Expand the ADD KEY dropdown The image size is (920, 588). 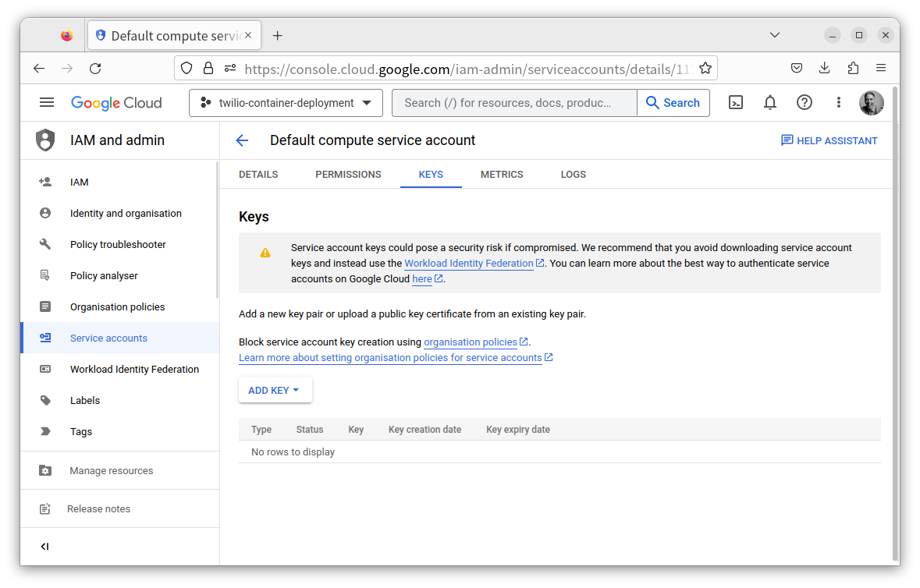pyautogui.click(x=275, y=391)
